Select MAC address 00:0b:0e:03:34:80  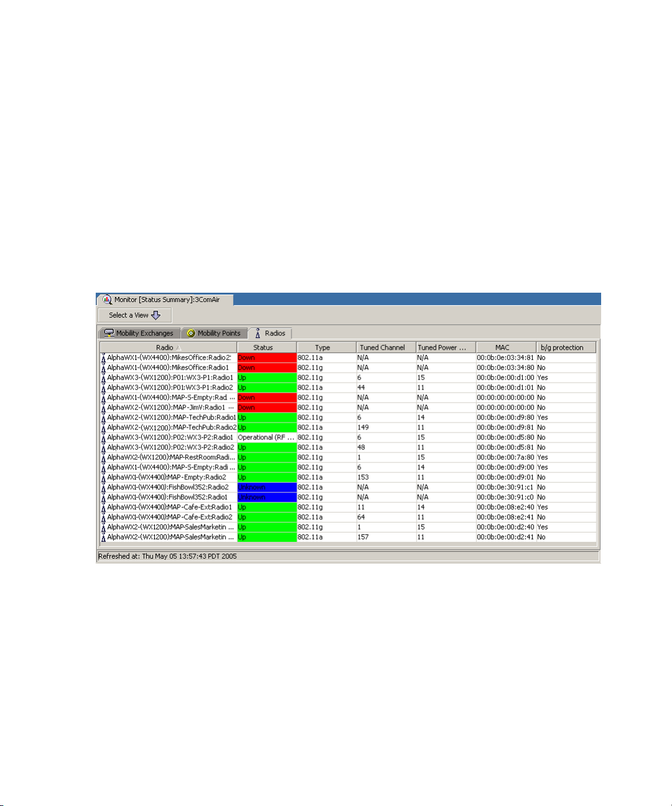(x=505, y=368)
